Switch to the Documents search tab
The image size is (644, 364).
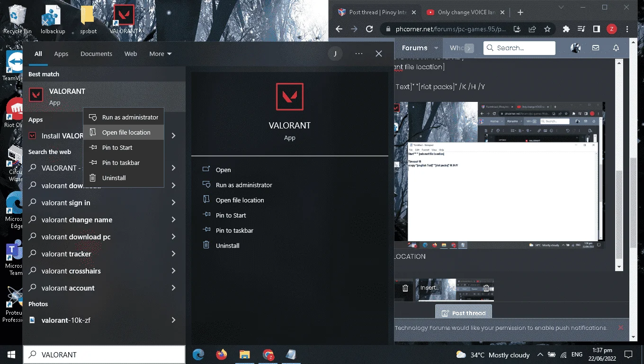(x=96, y=54)
